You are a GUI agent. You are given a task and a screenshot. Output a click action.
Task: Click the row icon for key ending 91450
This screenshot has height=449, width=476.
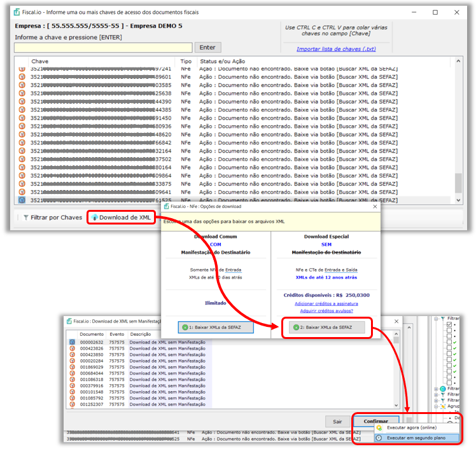(22, 118)
